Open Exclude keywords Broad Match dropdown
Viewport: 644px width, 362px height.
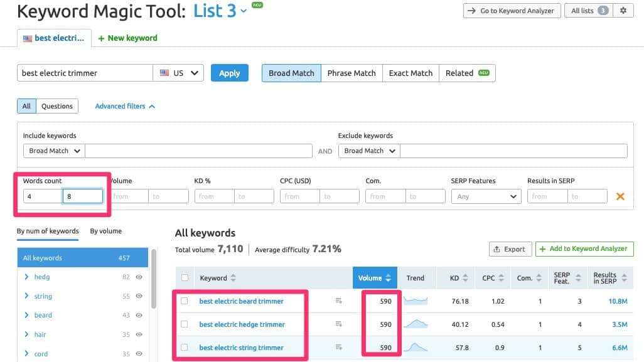pyautogui.click(x=369, y=151)
